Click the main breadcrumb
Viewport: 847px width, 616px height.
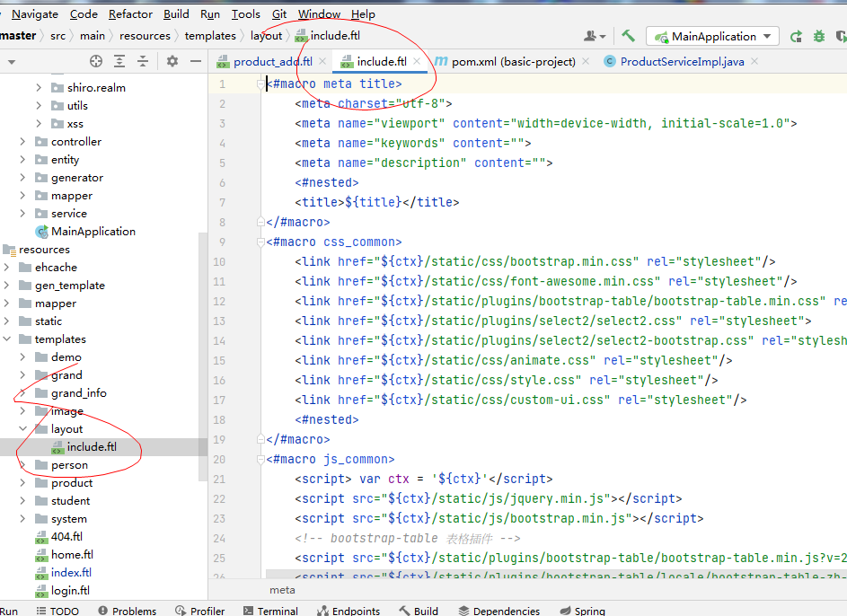click(93, 36)
